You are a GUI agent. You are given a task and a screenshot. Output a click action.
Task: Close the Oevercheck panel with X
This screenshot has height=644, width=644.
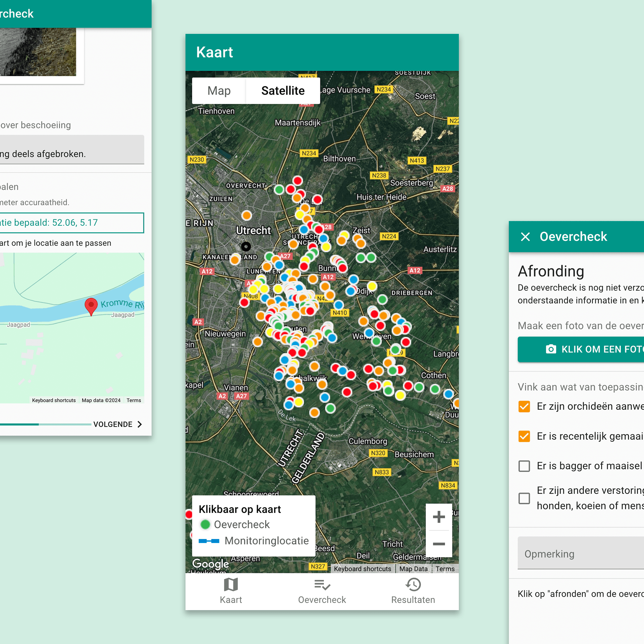525,237
